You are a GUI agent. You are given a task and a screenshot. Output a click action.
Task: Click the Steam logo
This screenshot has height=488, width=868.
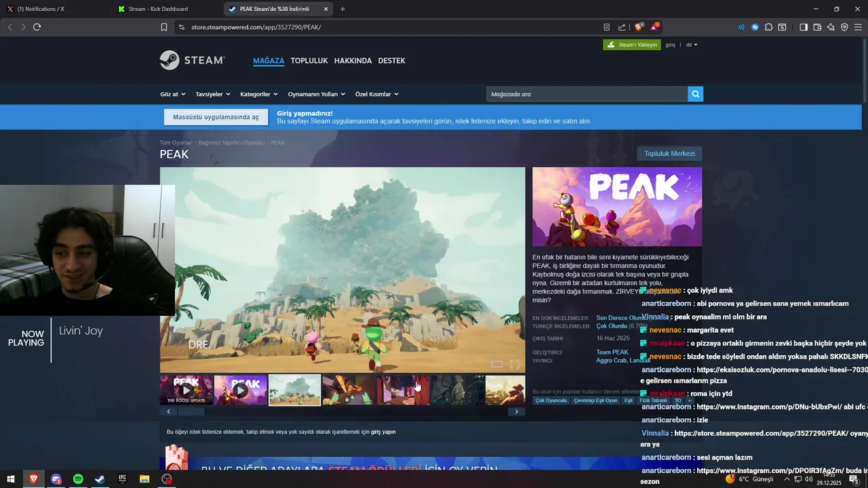point(192,60)
